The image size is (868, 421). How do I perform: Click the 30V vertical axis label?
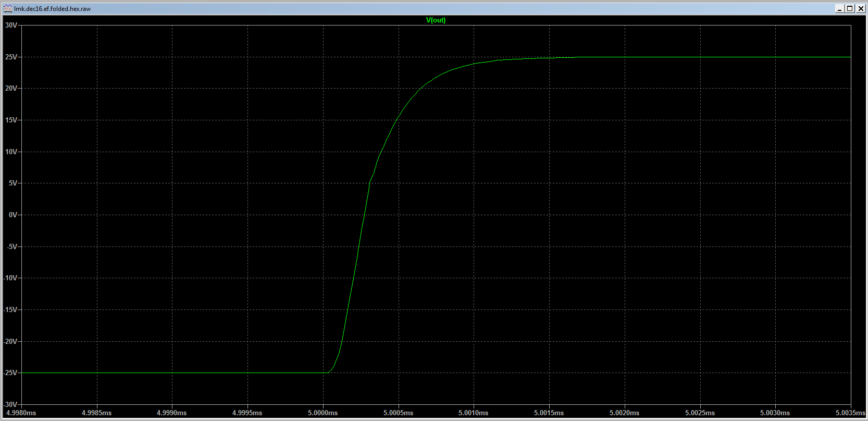[11, 25]
